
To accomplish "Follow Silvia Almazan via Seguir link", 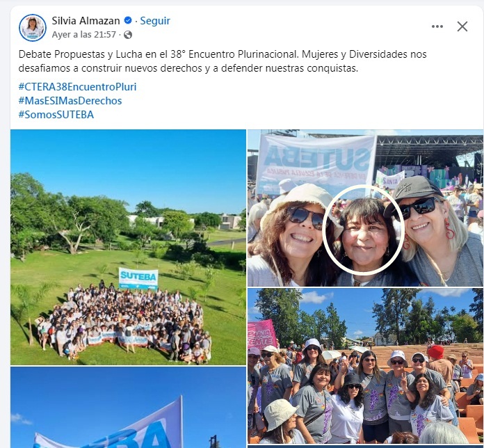I will [155, 21].
